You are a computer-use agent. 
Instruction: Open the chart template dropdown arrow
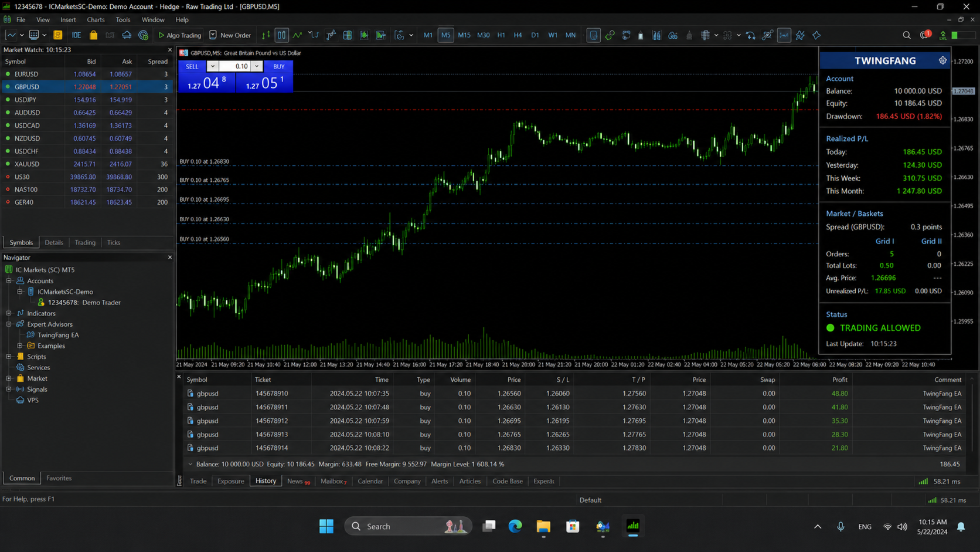411,35
